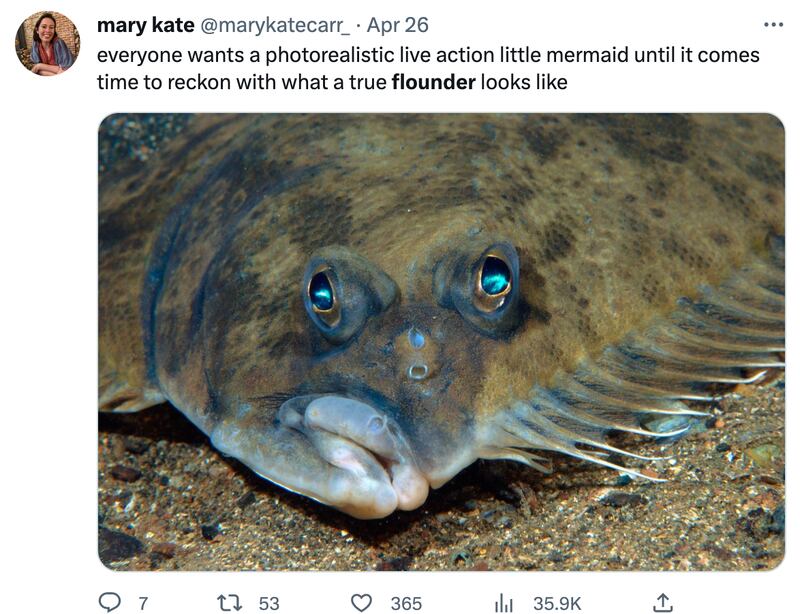Click the reply speech bubble icon
This screenshot has height=614, width=800.
pyautogui.click(x=109, y=602)
